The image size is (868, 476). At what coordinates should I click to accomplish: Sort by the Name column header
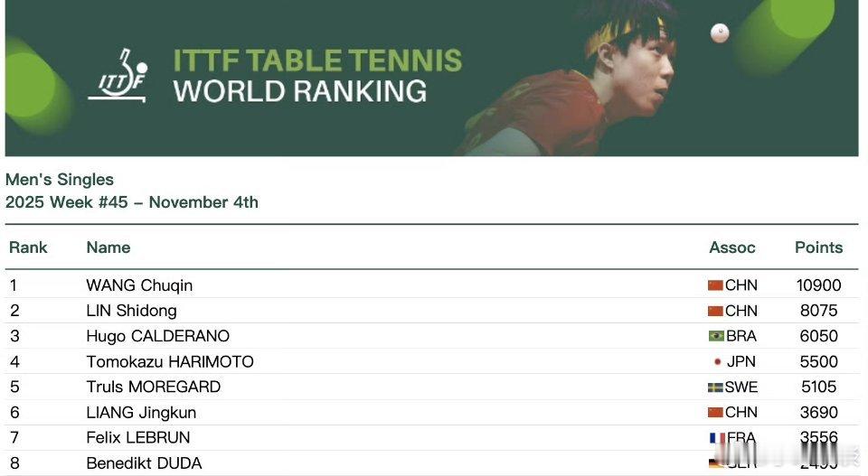point(108,247)
